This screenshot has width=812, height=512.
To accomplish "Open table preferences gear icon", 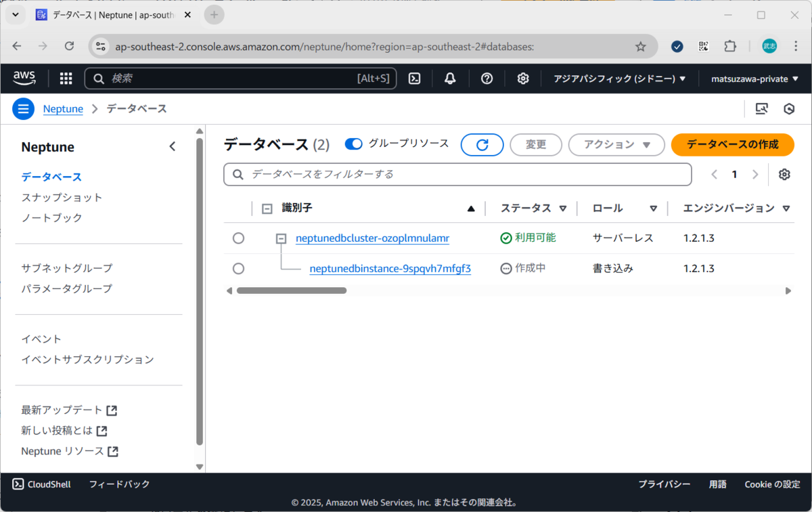I will [784, 175].
